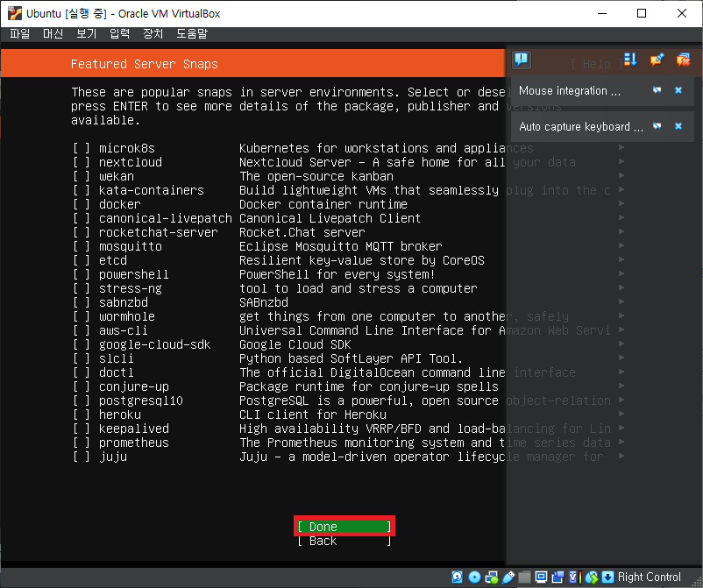Tick the mosquitto snap checkbox
Image resolution: width=703 pixels, height=588 pixels.
tap(82, 246)
